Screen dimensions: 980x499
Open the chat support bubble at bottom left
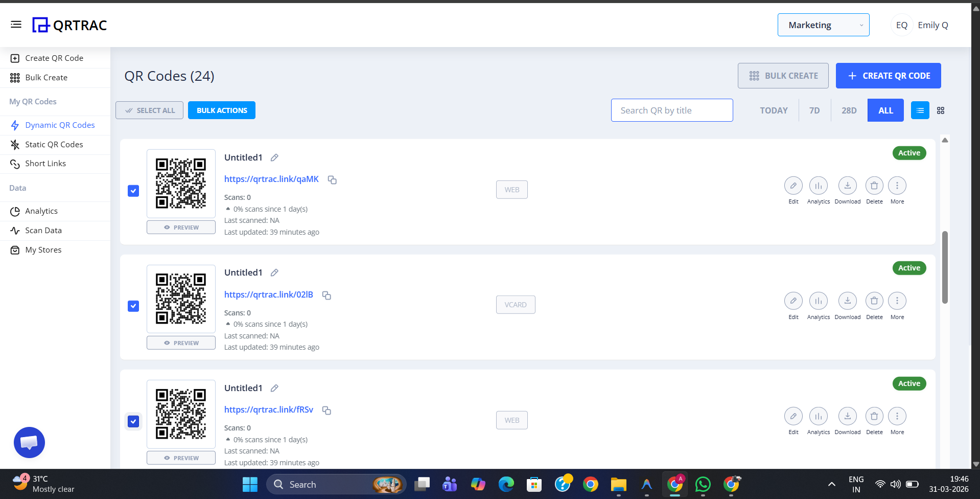click(x=29, y=442)
